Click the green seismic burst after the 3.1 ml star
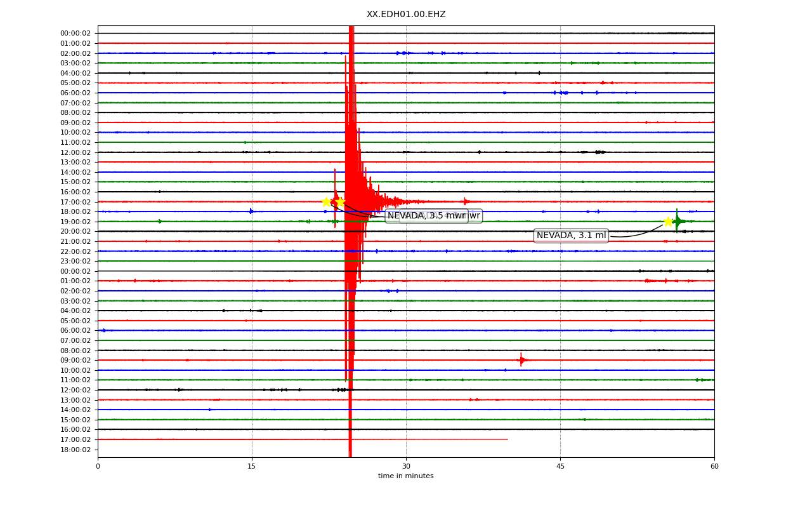 click(678, 221)
